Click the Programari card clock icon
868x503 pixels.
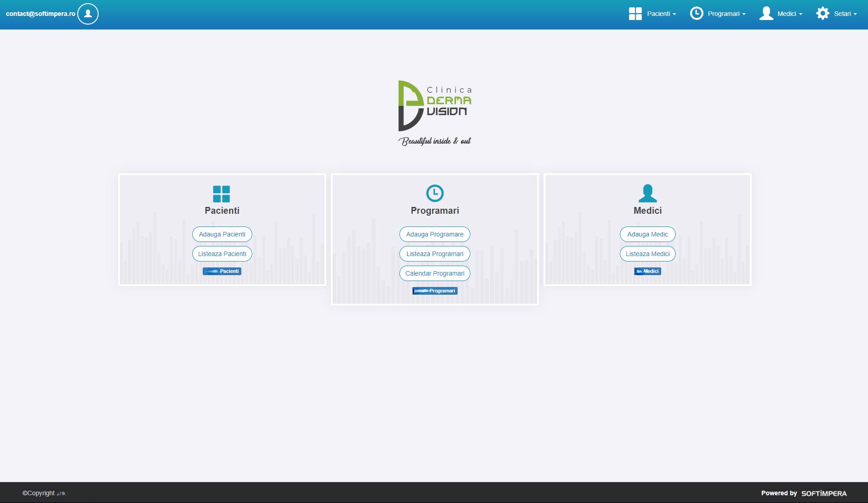435,193
